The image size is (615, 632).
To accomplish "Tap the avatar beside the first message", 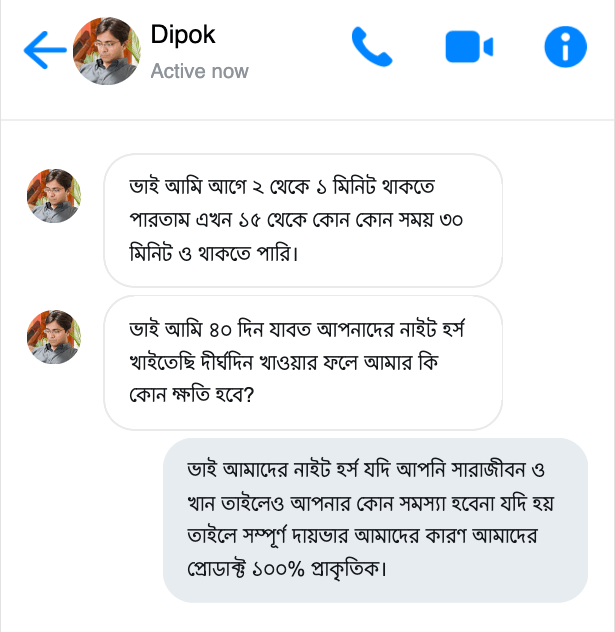I will click(54, 196).
